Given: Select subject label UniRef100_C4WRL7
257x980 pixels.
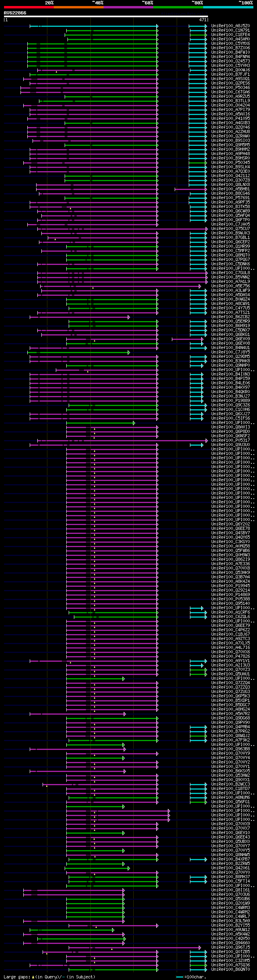Looking at the screenshot, I should pyautogui.click(x=230, y=916).
